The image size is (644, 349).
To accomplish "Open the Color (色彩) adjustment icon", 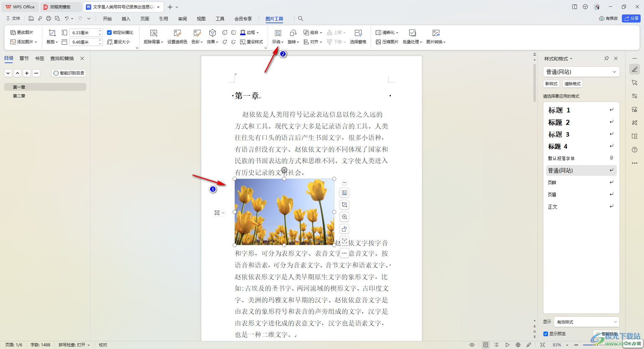I will [197, 33].
